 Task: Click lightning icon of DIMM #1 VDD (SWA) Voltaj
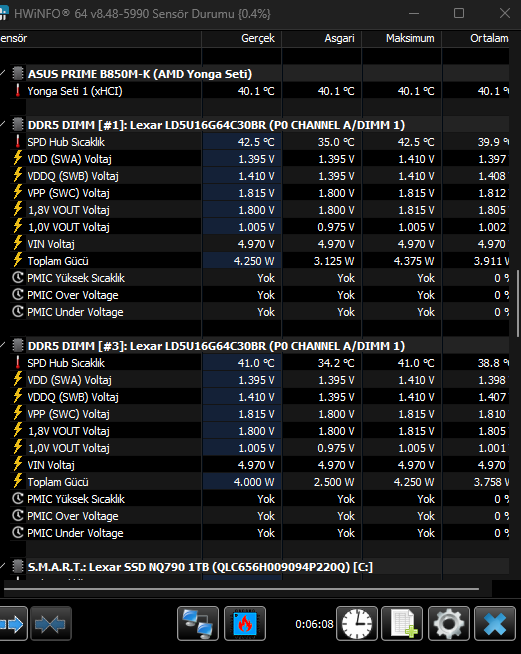coord(18,158)
